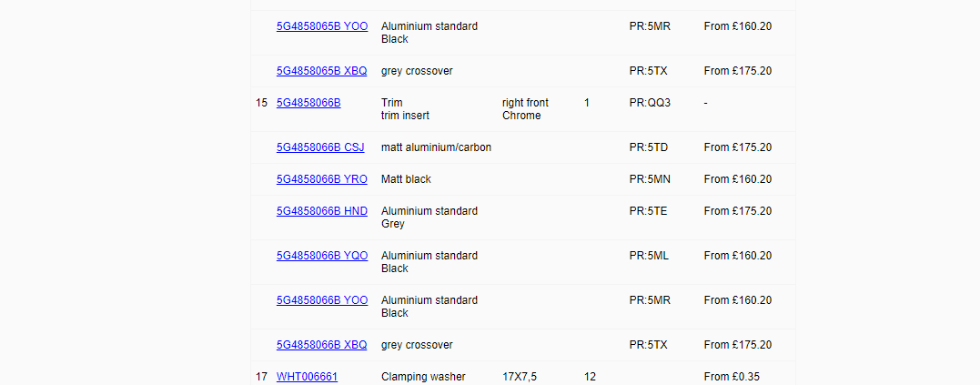Click the PR:5TE code cell
This screenshot has height=385, width=980.
[x=648, y=211]
